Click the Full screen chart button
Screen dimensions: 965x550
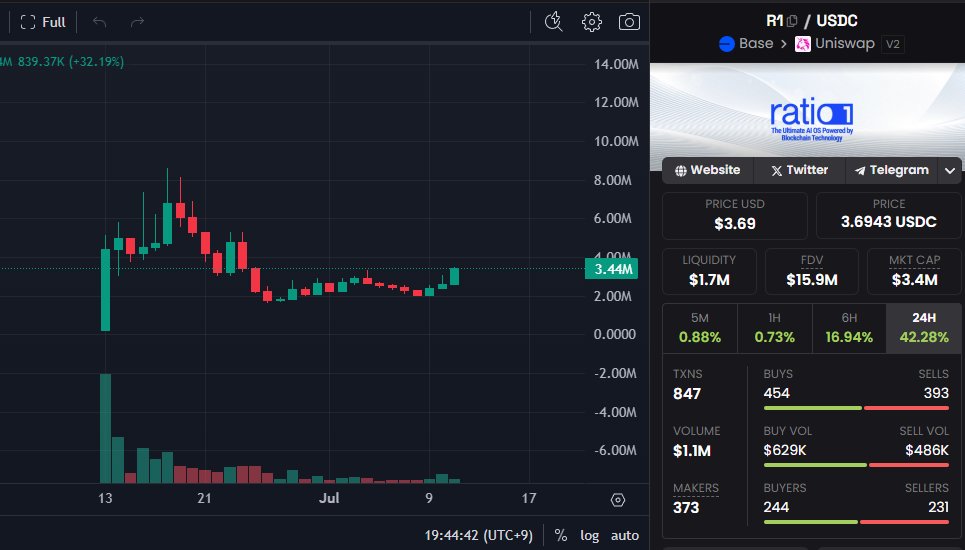tap(42, 21)
